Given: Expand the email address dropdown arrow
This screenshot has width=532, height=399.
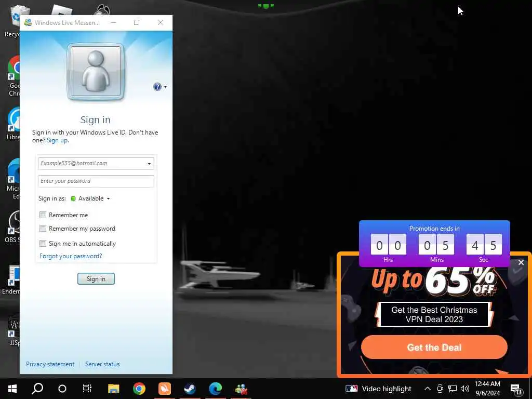Looking at the screenshot, I should [149, 164].
